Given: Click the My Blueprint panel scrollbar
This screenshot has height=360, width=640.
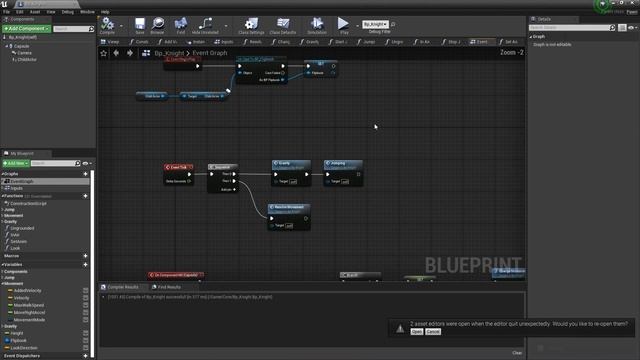Looking at the screenshot, I should click(92, 263).
